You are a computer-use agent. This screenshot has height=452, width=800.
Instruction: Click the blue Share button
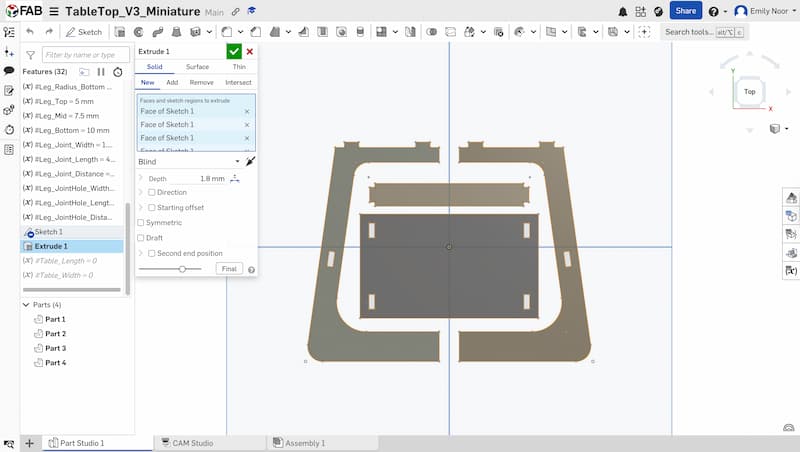[x=685, y=11]
